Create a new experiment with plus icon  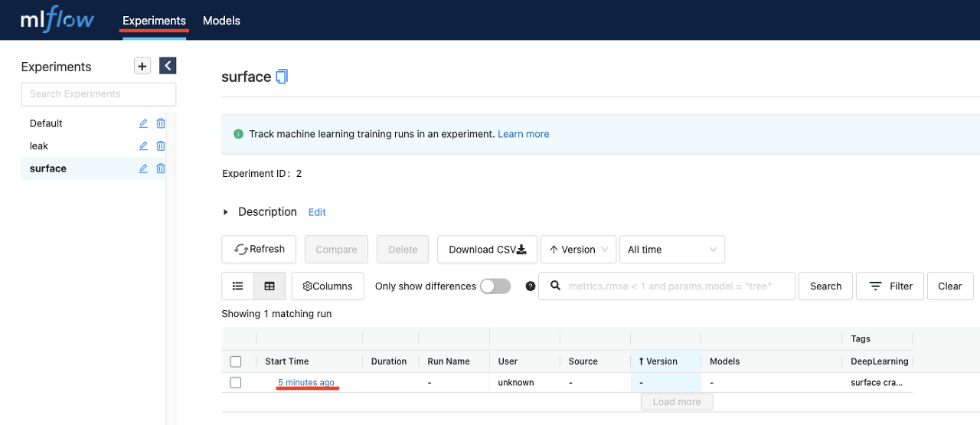[x=142, y=66]
